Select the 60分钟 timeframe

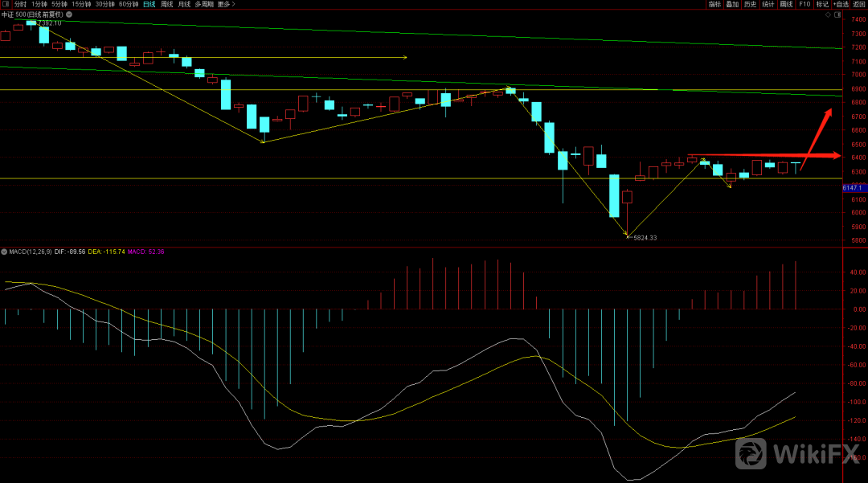(128, 4)
